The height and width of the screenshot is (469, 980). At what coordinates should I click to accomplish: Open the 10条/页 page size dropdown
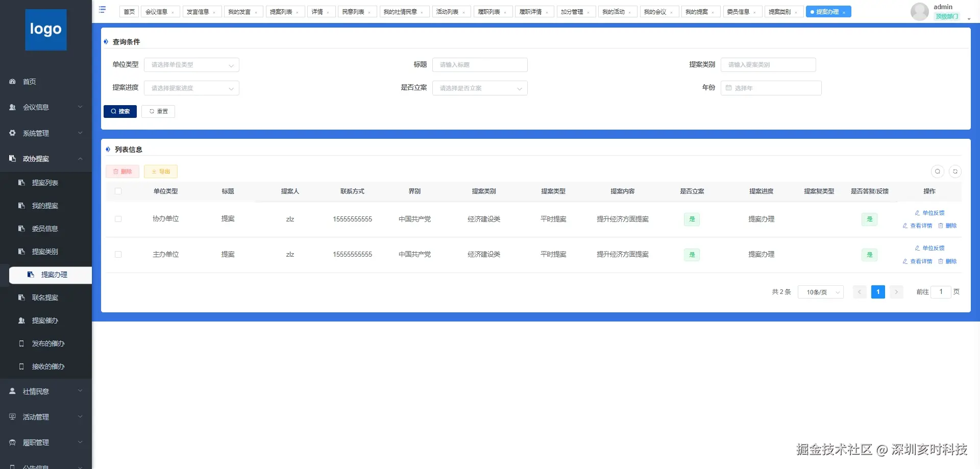[821, 292]
